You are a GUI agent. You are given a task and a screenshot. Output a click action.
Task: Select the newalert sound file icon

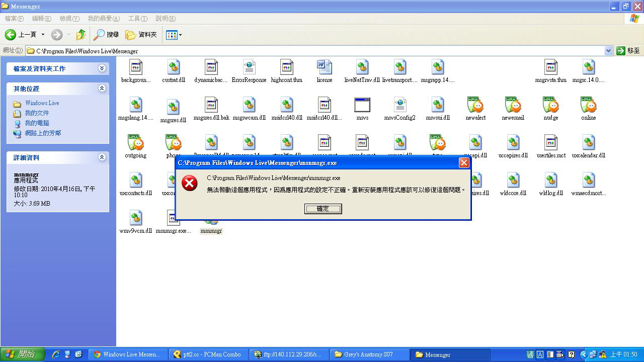(x=475, y=105)
